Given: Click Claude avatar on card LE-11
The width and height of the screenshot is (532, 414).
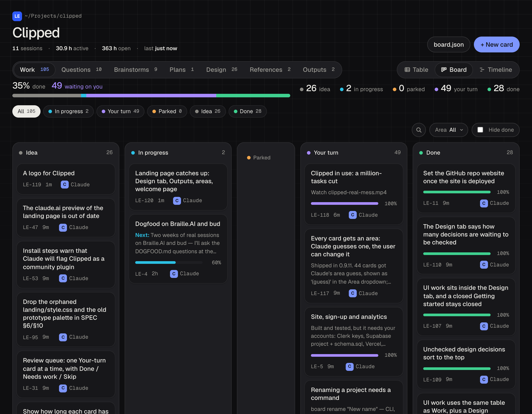Looking at the screenshot, I should pyautogui.click(x=484, y=203).
